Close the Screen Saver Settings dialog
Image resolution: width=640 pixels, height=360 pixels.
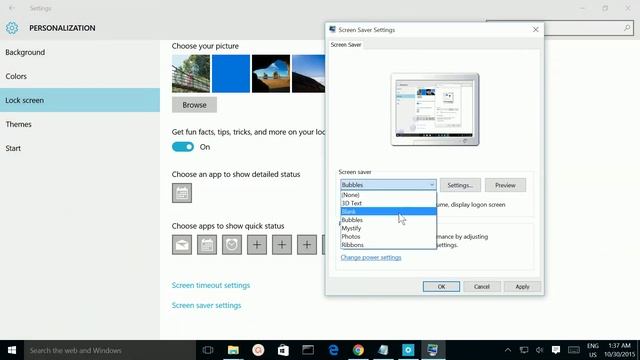pyautogui.click(x=536, y=30)
